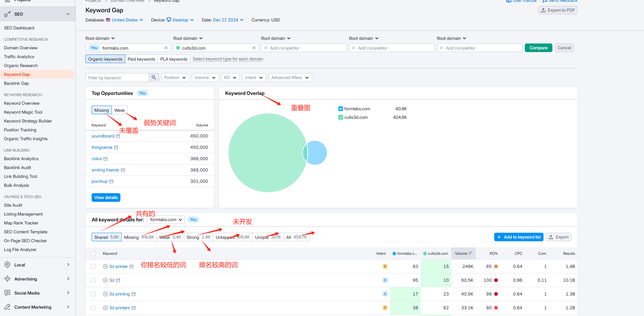Open SERP icon next to smiling friends
The width and height of the screenshot is (644, 316).
[123, 170]
